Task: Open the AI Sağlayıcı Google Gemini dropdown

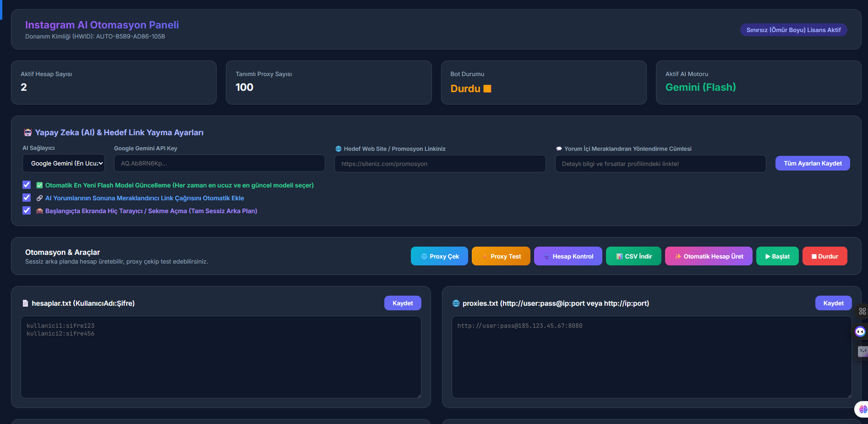Action: (64, 163)
